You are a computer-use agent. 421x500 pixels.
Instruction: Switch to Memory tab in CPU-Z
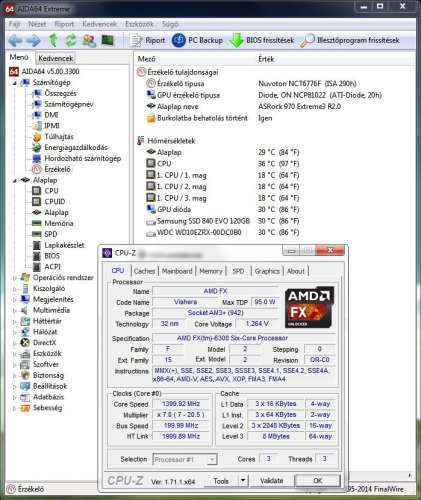click(211, 271)
